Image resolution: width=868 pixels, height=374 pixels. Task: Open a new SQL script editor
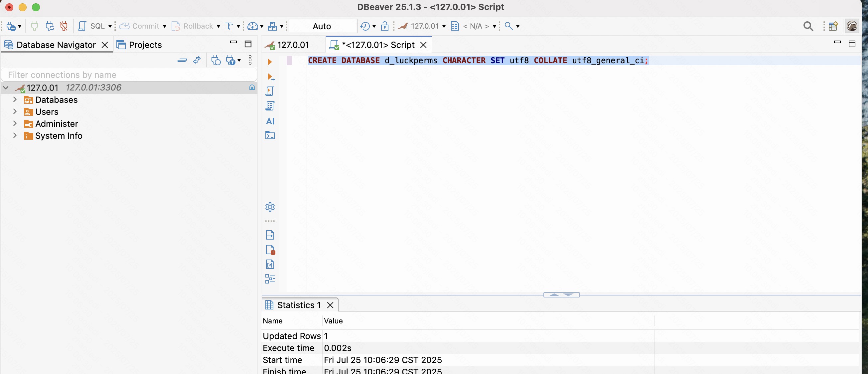pyautogui.click(x=92, y=26)
